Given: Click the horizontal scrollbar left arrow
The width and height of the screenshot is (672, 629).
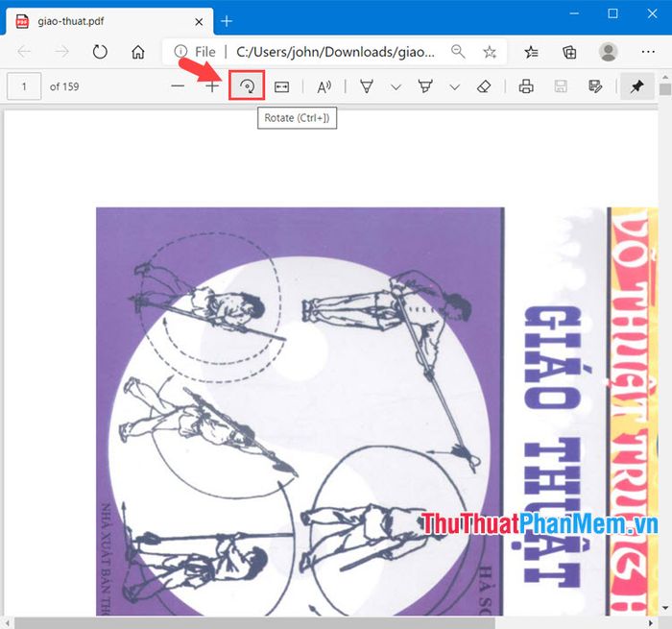Looking at the screenshot, I should tap(8, 623).
